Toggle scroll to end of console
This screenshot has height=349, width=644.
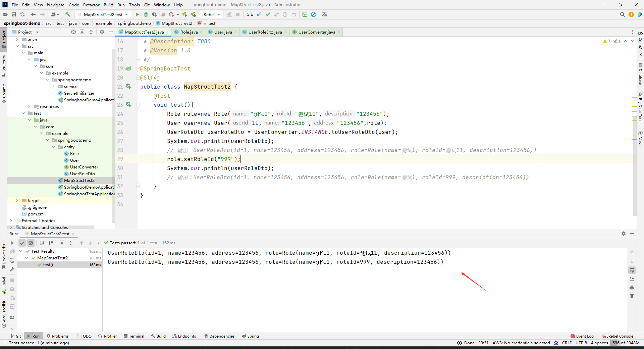[632, 279]
